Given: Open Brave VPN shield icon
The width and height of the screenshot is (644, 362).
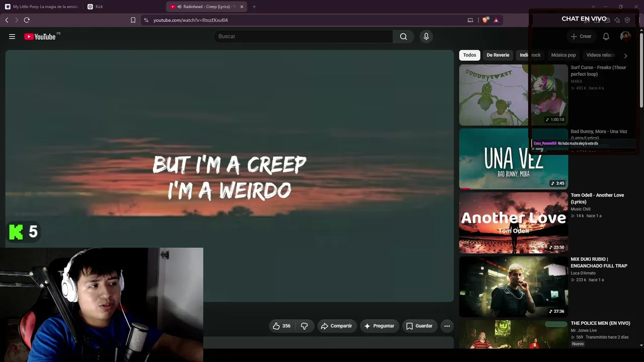Looking at the screenshot, I should pyautogui.click(x=627, y=20).
